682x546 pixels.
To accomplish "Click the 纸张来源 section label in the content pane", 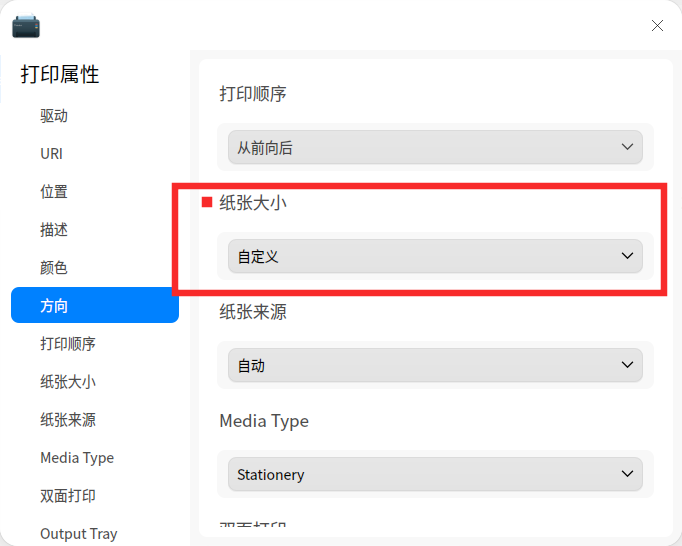I will 253,312.
